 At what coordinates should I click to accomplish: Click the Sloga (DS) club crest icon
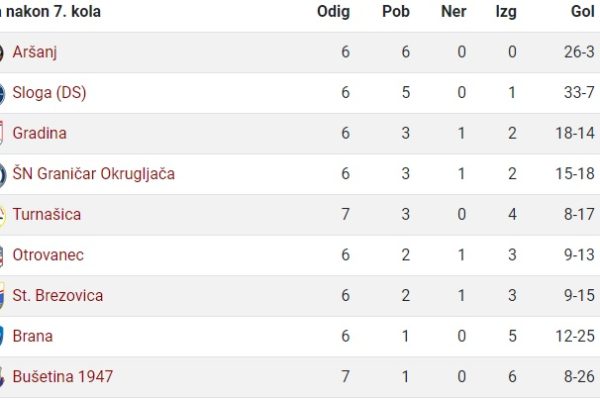[2, 93]
